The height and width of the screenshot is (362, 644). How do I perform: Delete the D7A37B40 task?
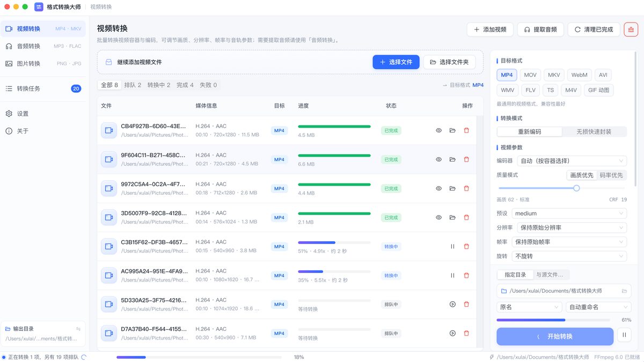(466, 333)
